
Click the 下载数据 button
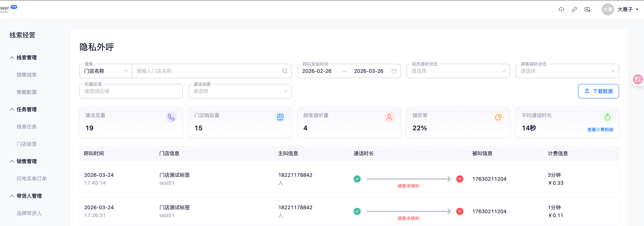click(598, 91)
